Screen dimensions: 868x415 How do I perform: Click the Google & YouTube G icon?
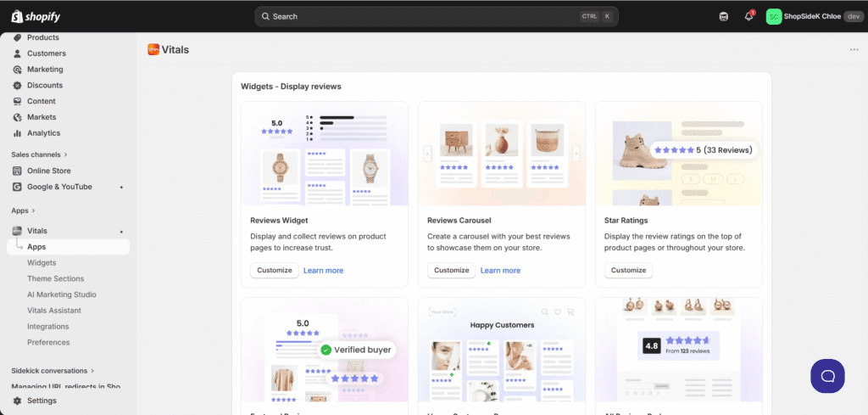coord(17,187)
